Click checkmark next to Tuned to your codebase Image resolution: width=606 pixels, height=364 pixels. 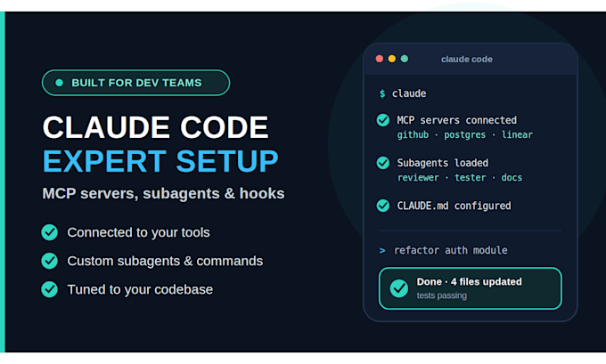pos(50,289)
